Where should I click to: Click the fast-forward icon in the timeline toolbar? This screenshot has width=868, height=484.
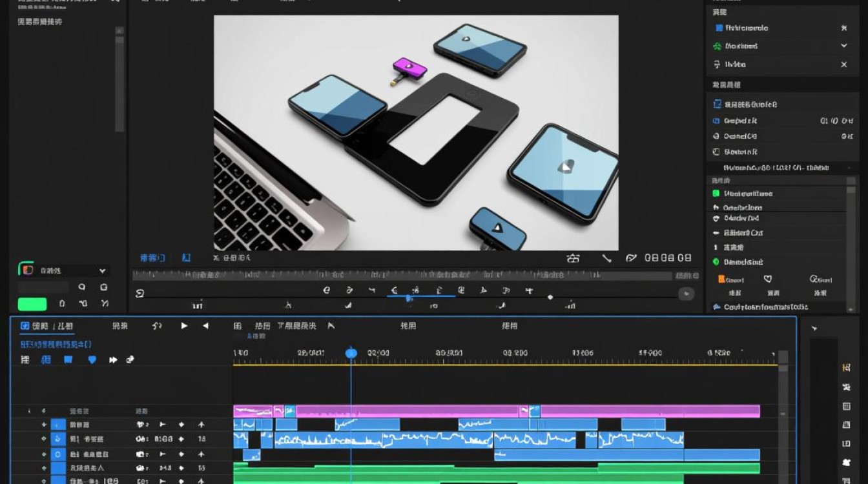(114, 359)
